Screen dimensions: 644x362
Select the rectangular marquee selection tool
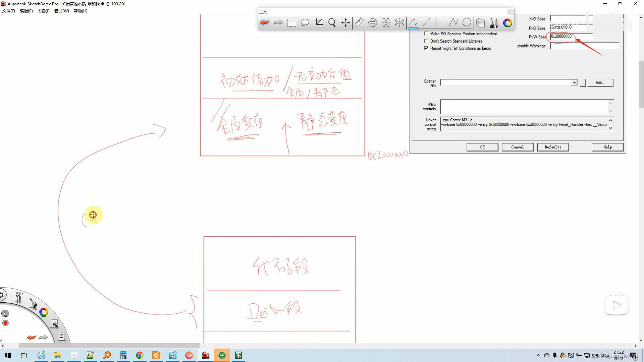[291, 22]
